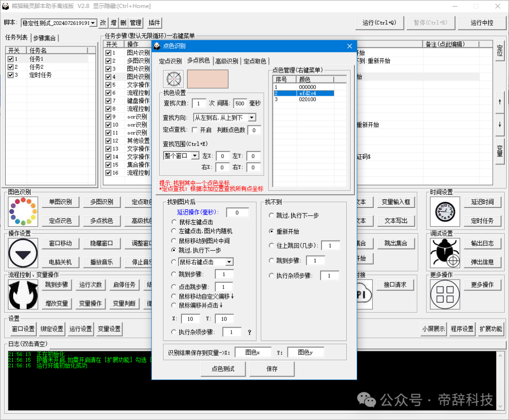Enable the 定点查找 开启 checkbox
Screen dimensions: 509x420
pos(195,130)
